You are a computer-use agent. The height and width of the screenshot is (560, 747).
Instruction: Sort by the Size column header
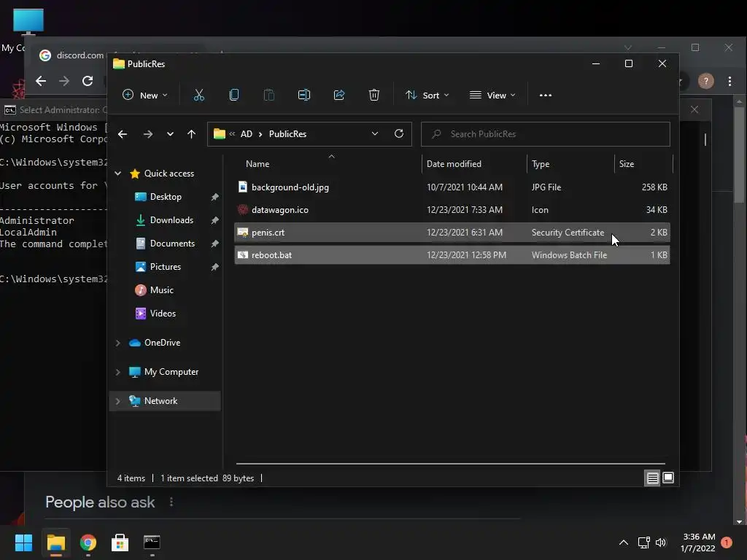(x=626, y=164)
